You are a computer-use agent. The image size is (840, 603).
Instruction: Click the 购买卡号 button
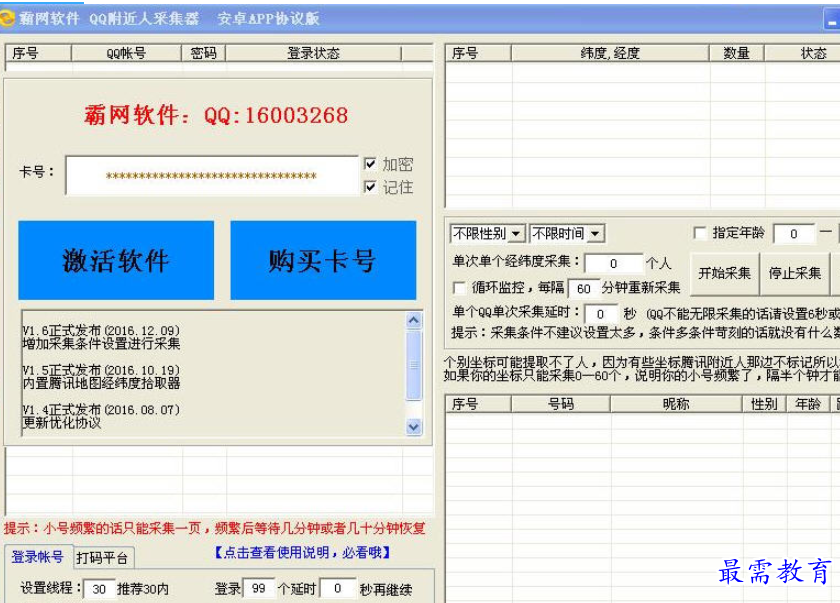click(323, 260)
